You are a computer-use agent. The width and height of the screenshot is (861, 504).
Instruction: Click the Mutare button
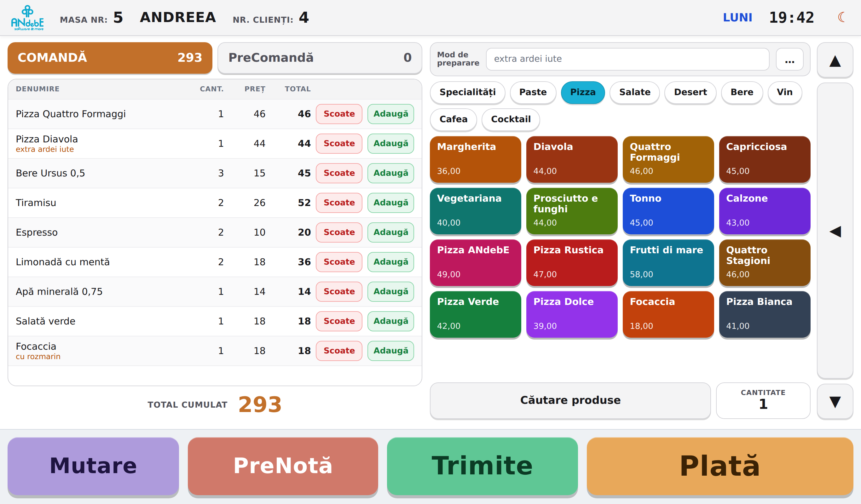pyautogui.click(x=93, y=466)
